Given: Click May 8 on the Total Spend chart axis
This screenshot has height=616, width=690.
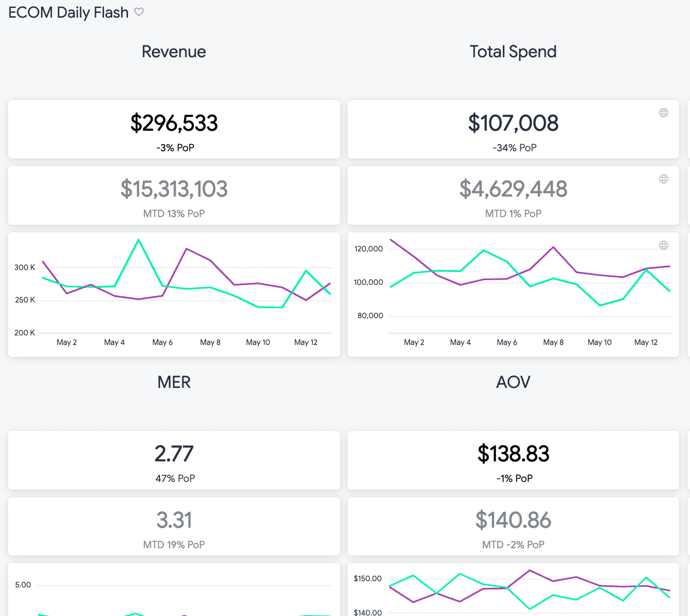Looking at the screenshot, I should 553,343.
